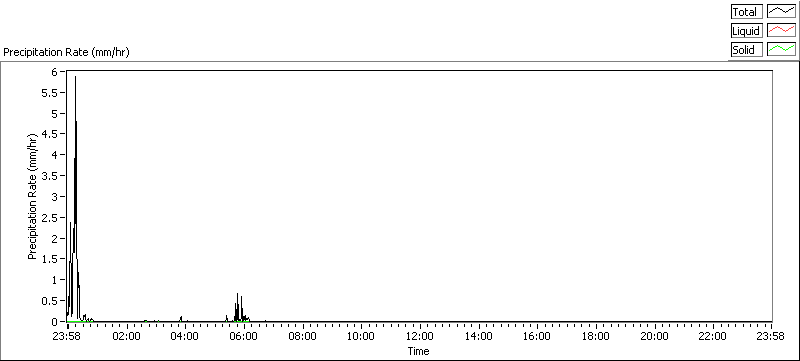Screen dimensions: 800x361
Task: Click the x-axis time 04:00
Action: [x=185, y=336]
